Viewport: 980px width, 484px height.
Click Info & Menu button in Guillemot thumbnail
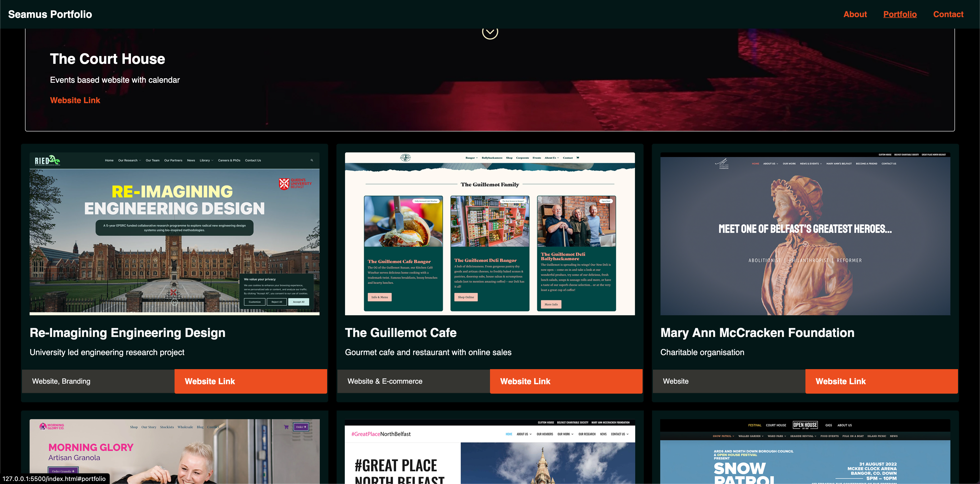379,297
